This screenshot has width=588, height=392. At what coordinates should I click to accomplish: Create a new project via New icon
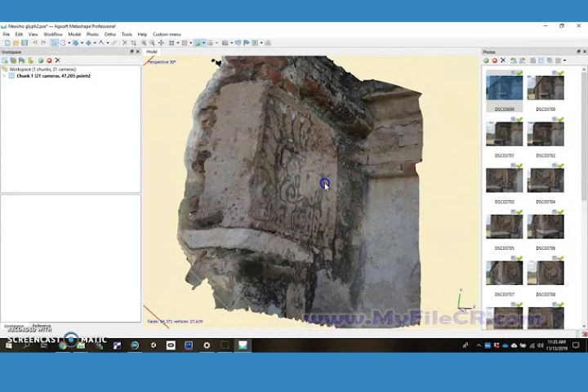pos(7,43)
